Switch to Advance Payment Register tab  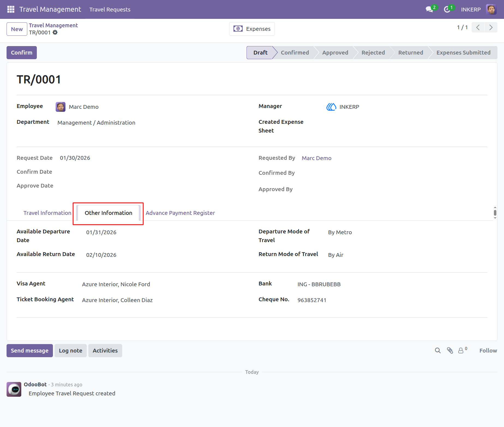click(x=180, y=213)
